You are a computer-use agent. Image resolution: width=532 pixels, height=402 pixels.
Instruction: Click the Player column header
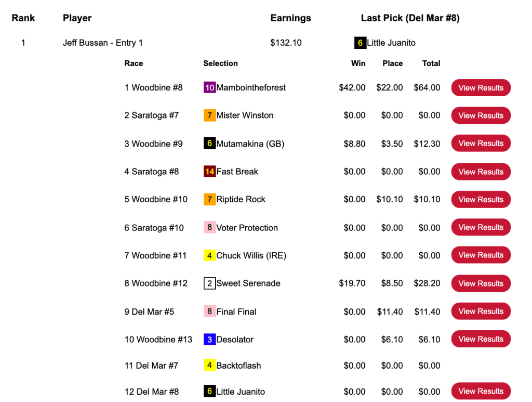click(77, 18)
